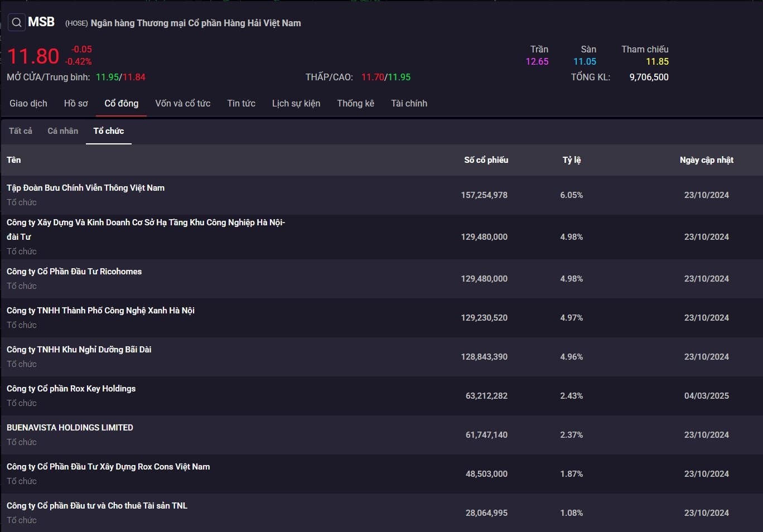Open the Giao dịch tab

(x=28, y=103)
